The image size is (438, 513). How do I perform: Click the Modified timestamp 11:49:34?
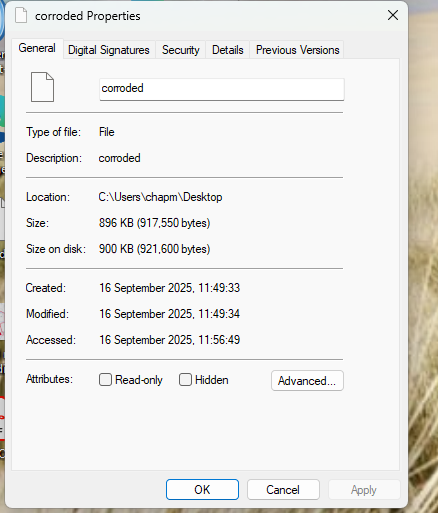[x=169, y=314]
